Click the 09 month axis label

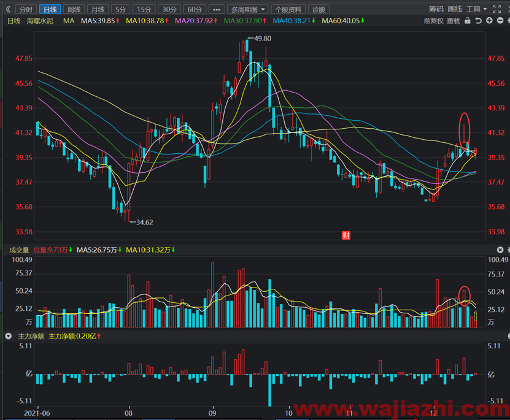click(x=212, y=413)
